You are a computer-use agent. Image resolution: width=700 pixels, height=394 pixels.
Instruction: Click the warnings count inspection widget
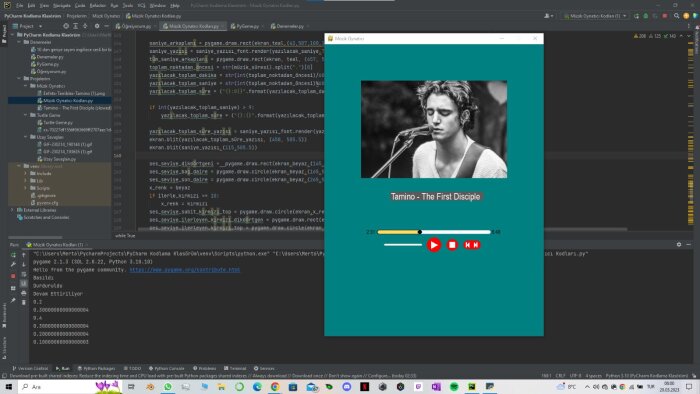pos(640,36)
